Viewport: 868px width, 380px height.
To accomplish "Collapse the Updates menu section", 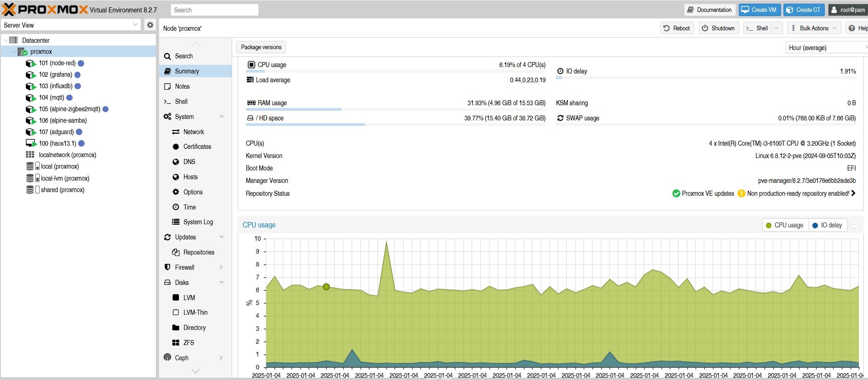I will point(222,237).
